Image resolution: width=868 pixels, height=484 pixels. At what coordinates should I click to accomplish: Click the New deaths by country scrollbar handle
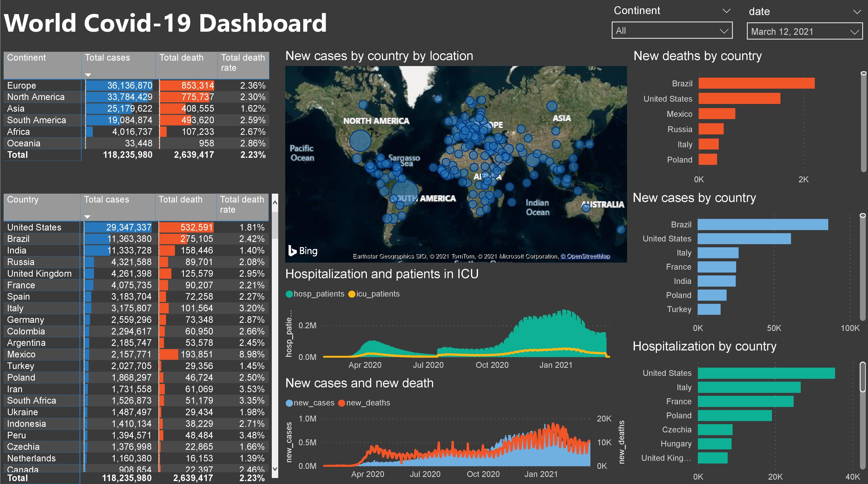(x=863, y=74)
